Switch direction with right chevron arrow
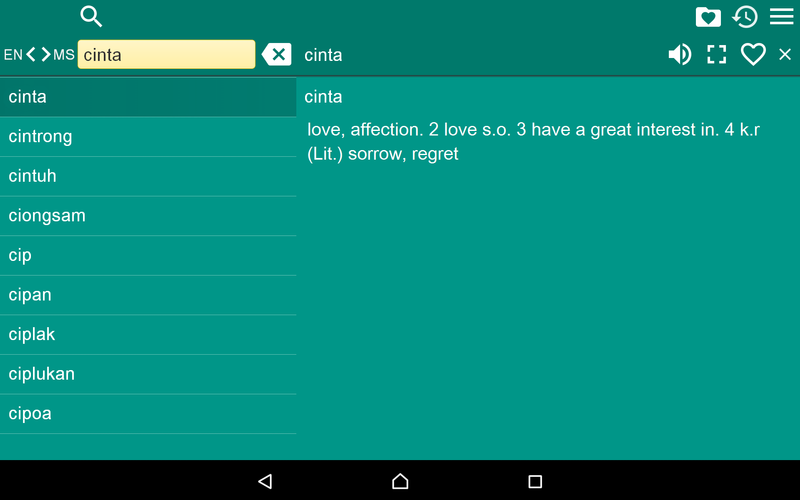Viewport: 800px width, 500px height. pyautogui.click(x=45, y=54)
